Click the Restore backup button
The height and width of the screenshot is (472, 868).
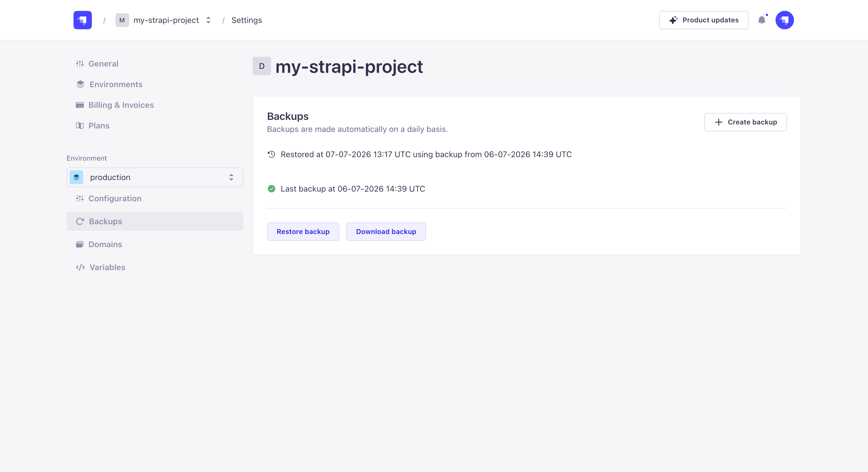303,232
